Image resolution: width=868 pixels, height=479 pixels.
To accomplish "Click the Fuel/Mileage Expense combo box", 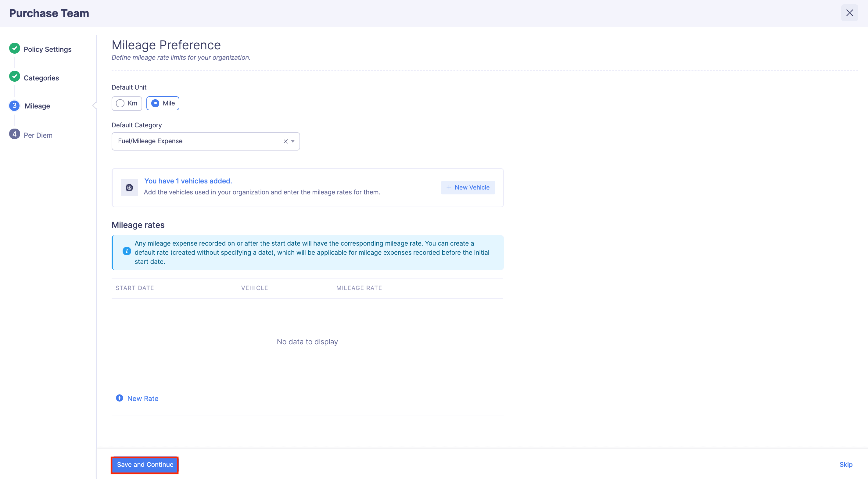I will (x=199, y=141).
